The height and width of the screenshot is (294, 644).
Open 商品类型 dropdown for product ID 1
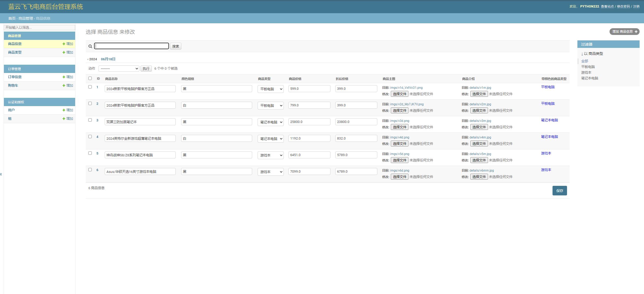point(270,89)
